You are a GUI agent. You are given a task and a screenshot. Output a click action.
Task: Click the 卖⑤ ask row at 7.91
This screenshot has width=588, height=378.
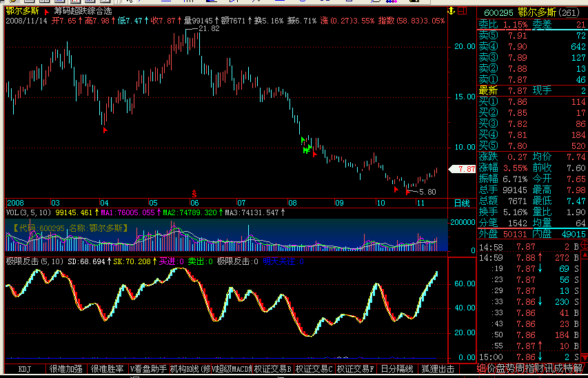click(x=531, y=36)
